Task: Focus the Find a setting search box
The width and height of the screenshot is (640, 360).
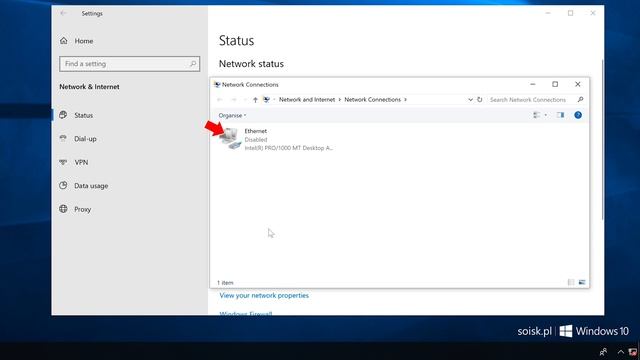Action: pyautogui.click(x=129, y=64)
